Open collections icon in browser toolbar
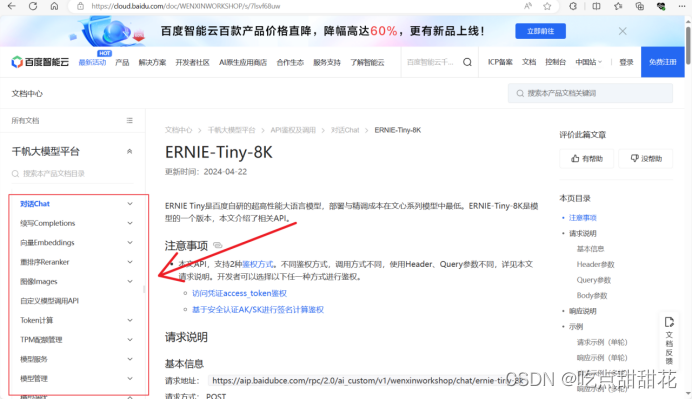 click(639, 6)
